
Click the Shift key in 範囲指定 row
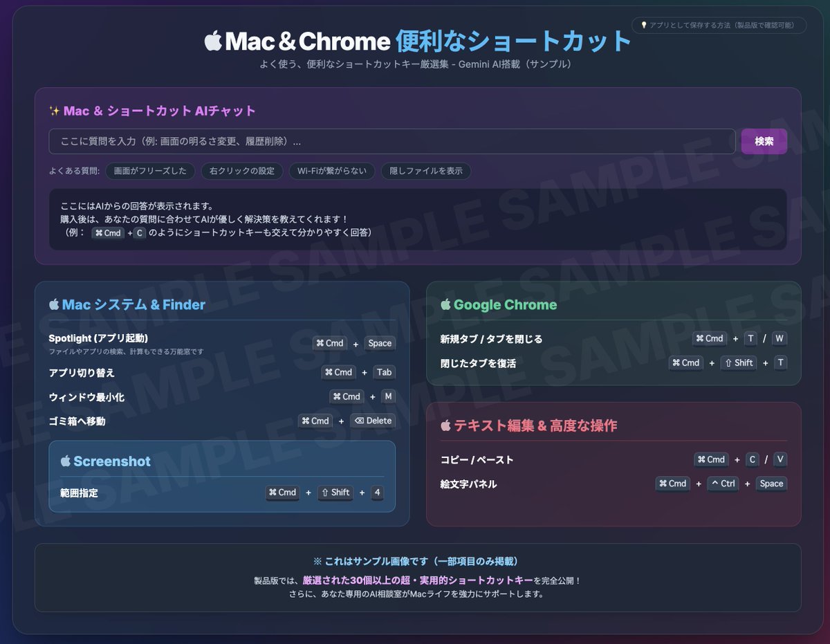tap(335, 493)
